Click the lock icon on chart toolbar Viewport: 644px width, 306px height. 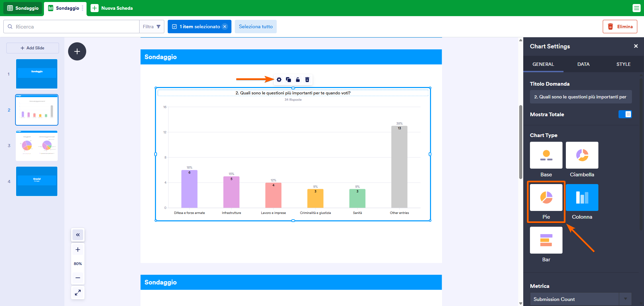(x=298, y=80)
